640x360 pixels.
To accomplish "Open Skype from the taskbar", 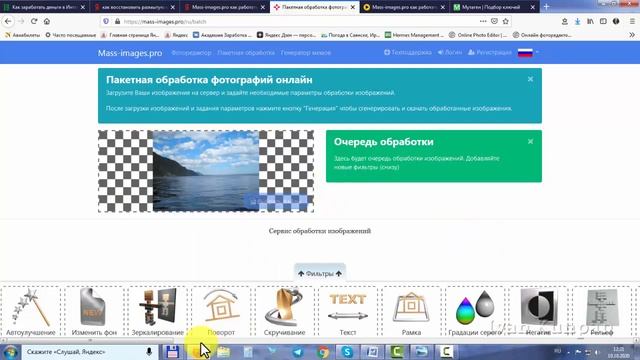I will point(347,352).
